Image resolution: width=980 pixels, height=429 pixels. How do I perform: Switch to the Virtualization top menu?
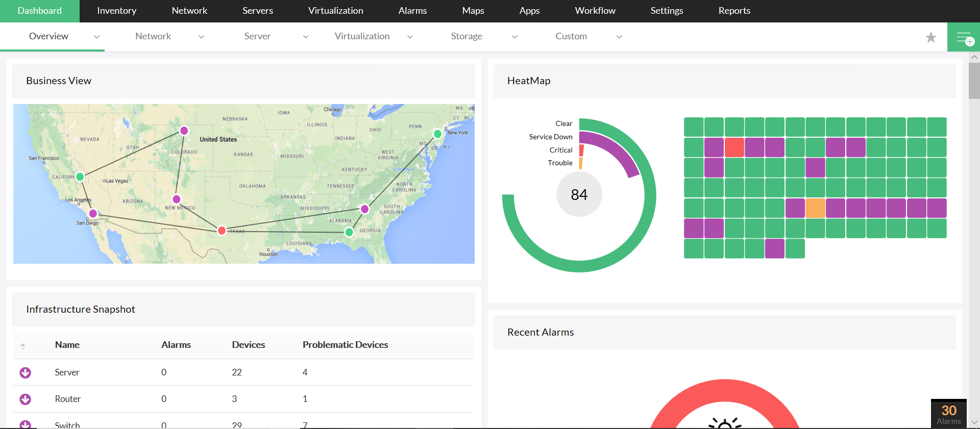[335, 11]
